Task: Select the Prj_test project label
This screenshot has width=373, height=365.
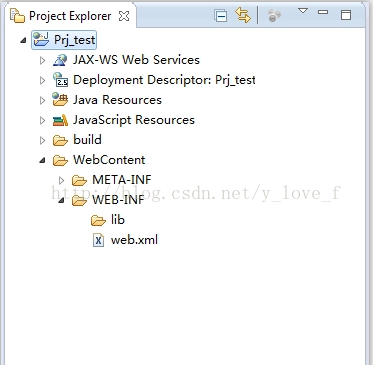Action: 75,40
